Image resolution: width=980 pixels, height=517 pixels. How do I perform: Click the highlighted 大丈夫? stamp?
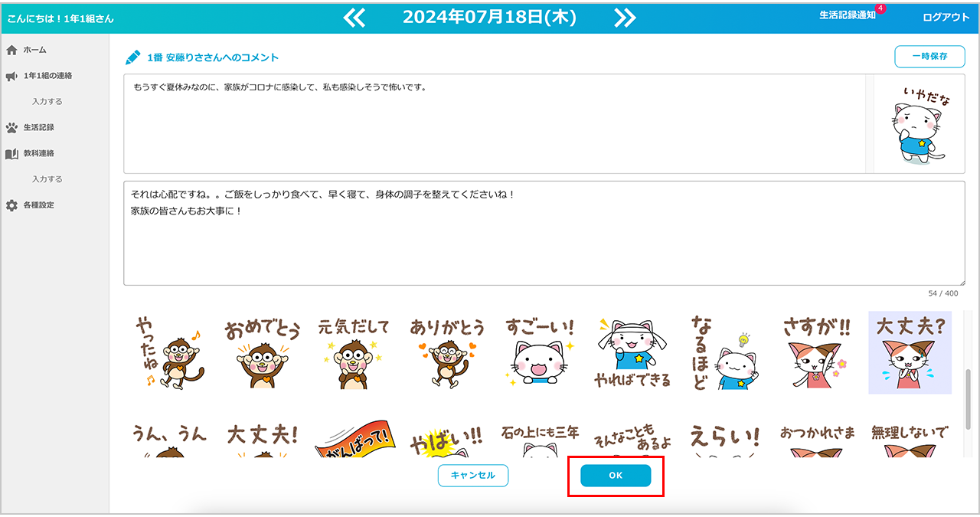[x=910, y=353]
